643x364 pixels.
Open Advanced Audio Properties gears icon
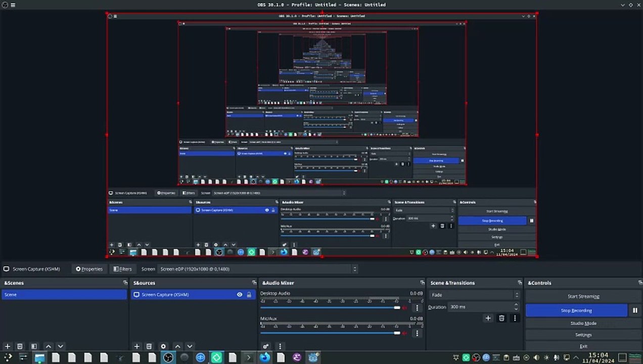point(266,346)
